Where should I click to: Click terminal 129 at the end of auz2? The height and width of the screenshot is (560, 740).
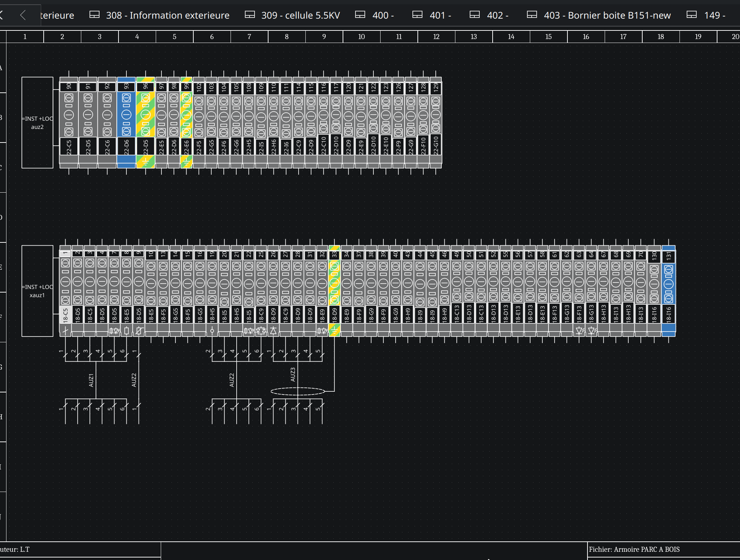click(436, 122)
